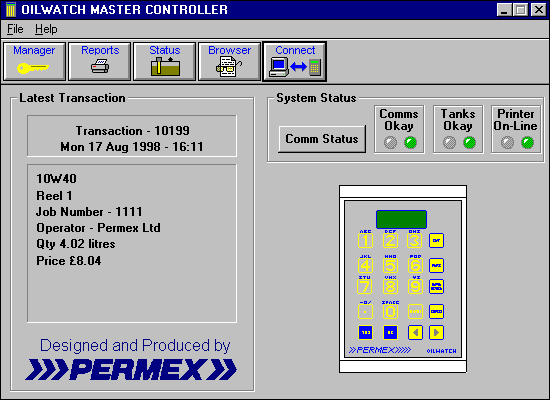Click the green Printer On-Line indicator light

(527, 142)
